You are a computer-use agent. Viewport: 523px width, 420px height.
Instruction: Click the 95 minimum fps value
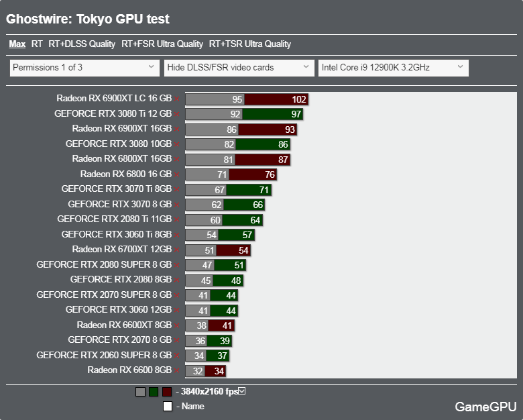pos(237,99)
